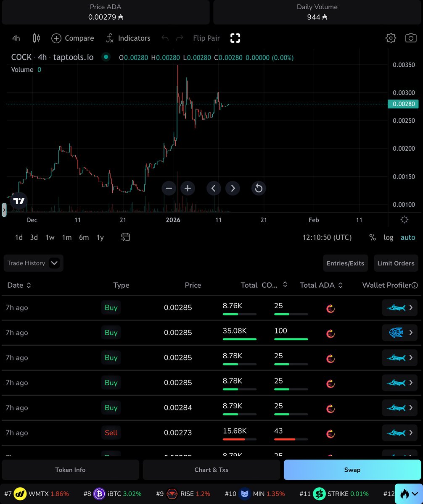The width and height of the screenshot is (423, 504).
Task: Undo the last chart action
Action: click(x=165, y=38)
